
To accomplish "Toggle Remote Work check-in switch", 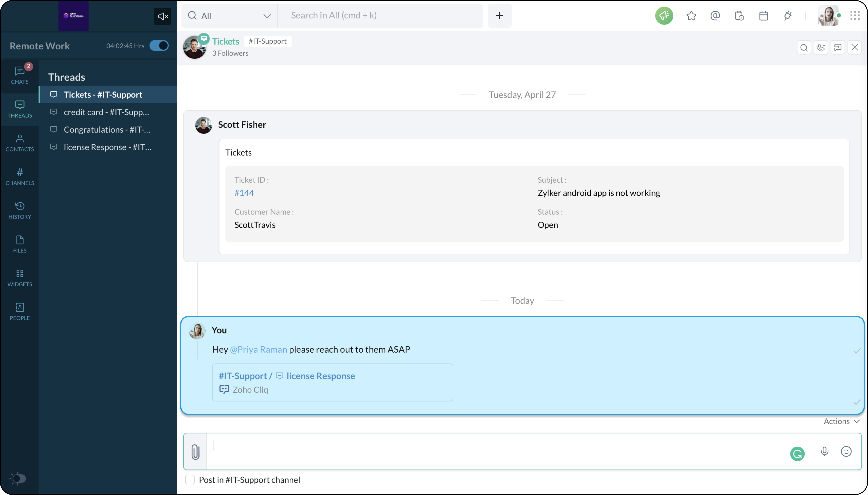I will [x=159, y=46].
